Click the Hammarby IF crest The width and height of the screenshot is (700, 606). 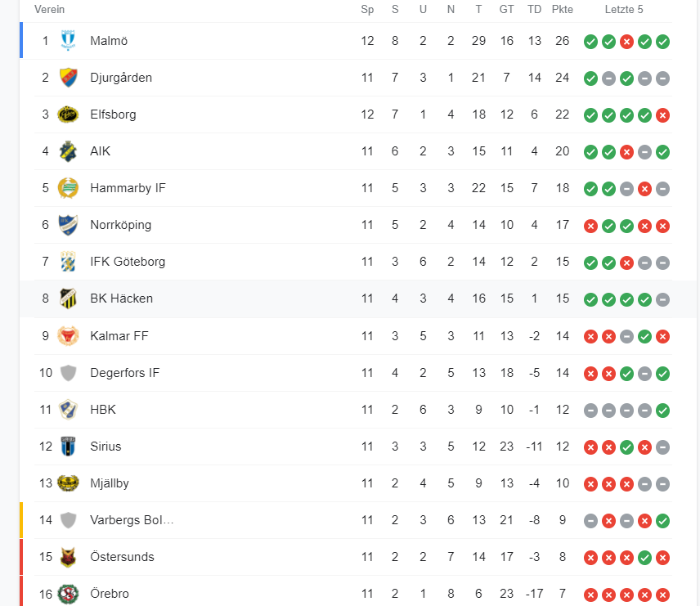click(68, 188)
